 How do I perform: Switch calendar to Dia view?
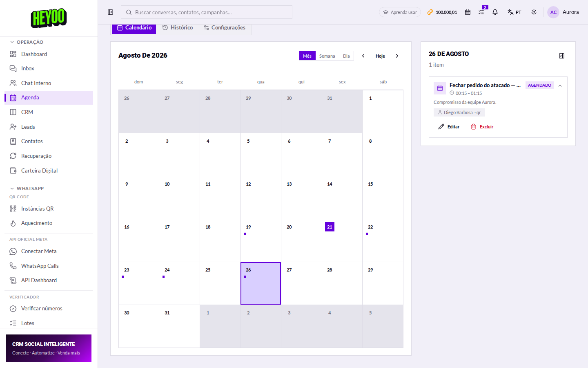coord(346,56)
